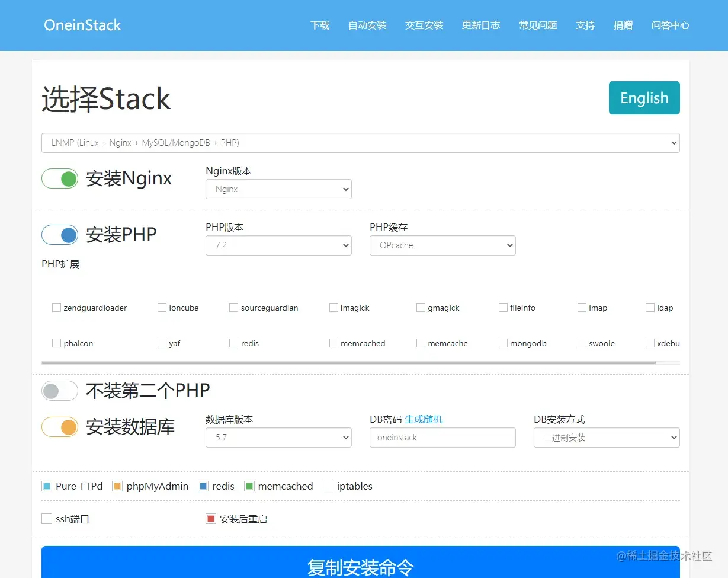Screen dimensions: 728x578
Task: Open 常见问题 nav link
Action: [x=538, y=25]
